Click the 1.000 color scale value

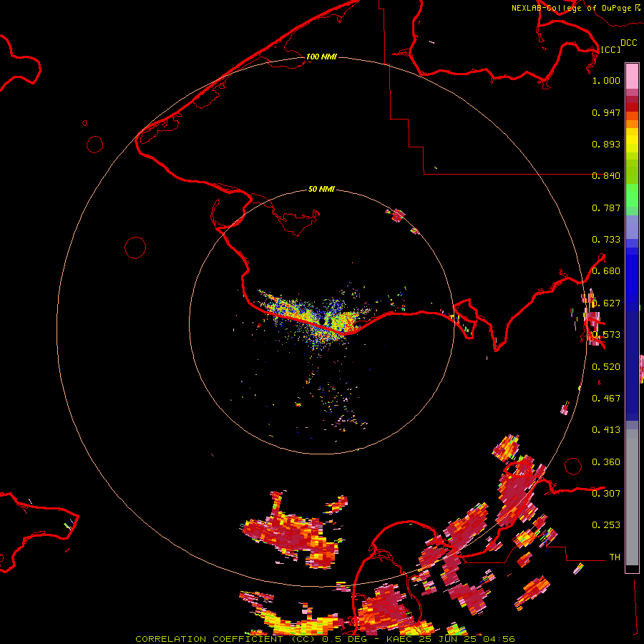click(x=606, y=80)
